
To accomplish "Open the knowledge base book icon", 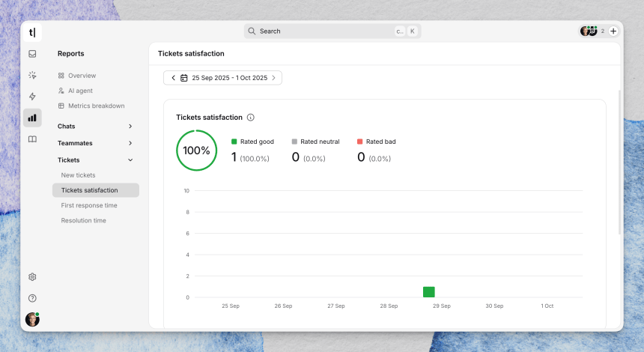I will [32, 139].
